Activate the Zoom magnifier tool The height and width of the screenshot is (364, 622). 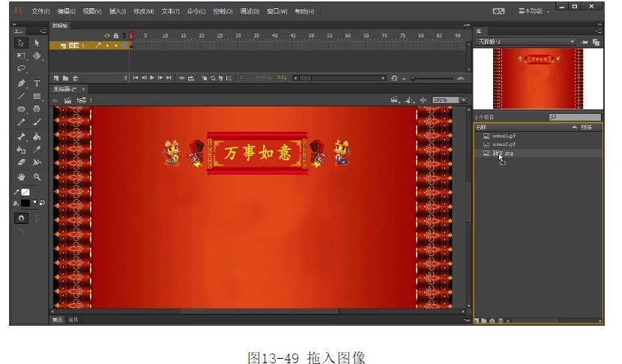click(36, 177)
